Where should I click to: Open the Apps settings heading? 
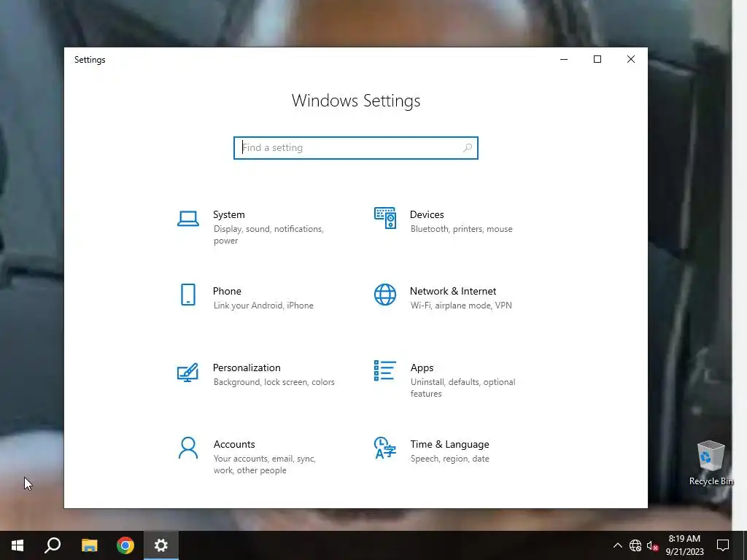[x=422, y=368]
